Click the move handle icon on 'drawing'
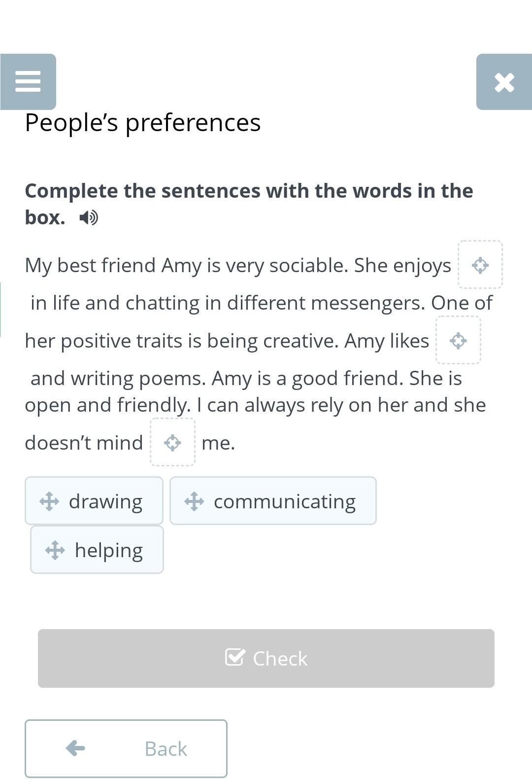The width and height of the screenshot is (532, 779). [x=49, y=501]
